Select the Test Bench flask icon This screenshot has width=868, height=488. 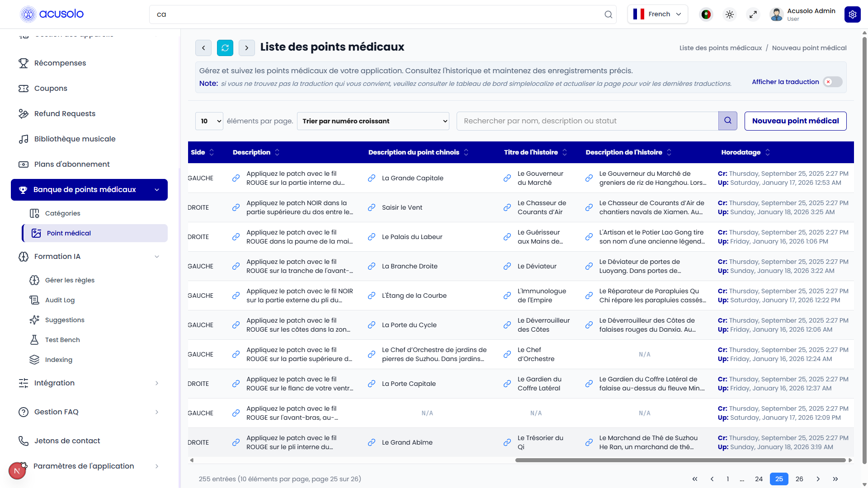pos(34,339)
